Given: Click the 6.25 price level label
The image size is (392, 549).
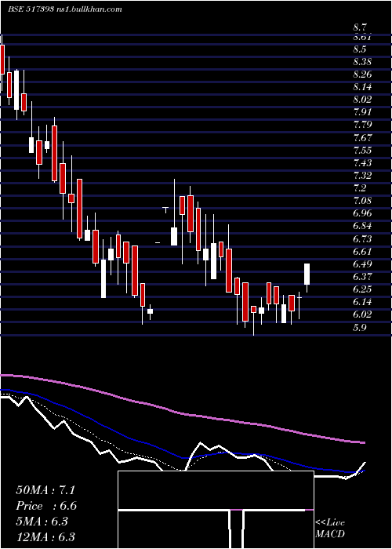Looking at the screenshot, I should [362, 289].
